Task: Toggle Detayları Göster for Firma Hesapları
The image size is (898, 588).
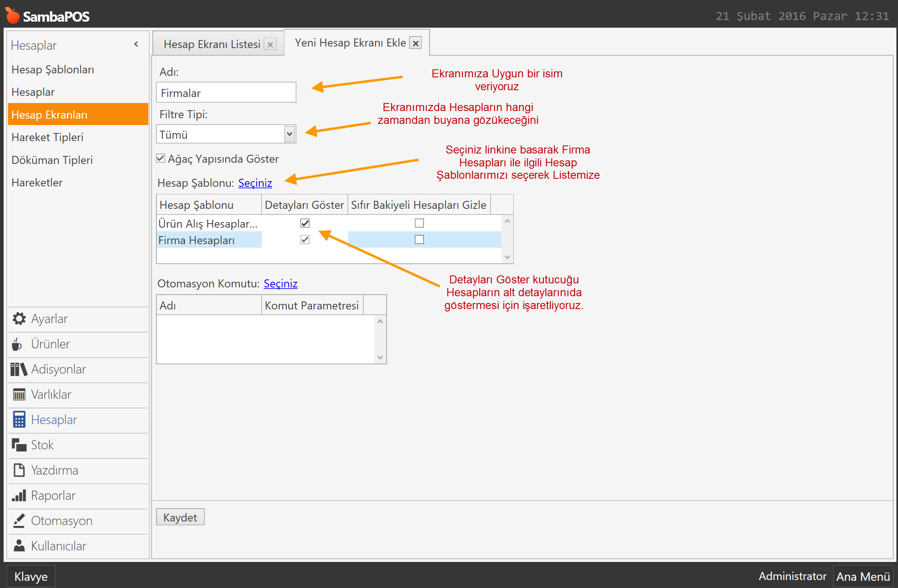Action: pyautogui.click(x=305, y=240)
